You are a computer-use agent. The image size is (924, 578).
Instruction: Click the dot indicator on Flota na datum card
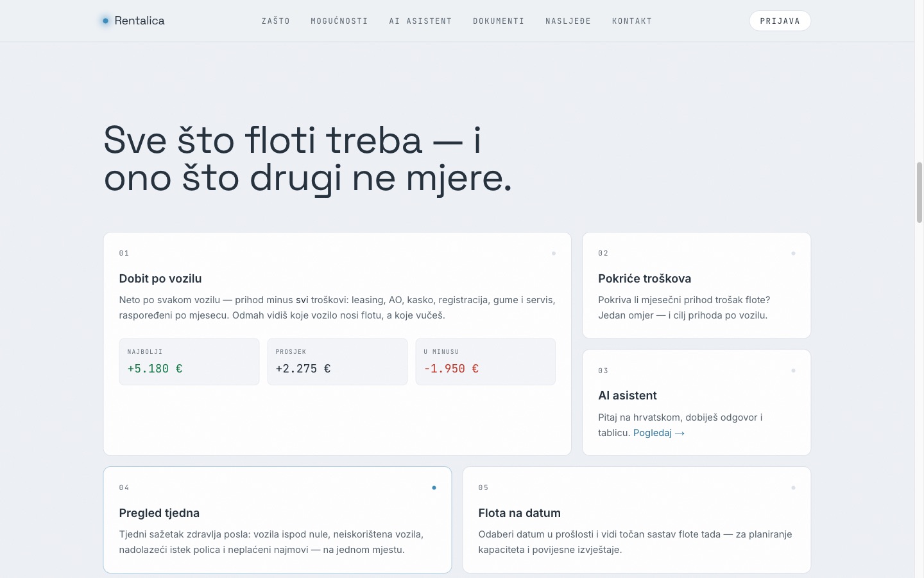pyautogui.click(x=793, y=487)
